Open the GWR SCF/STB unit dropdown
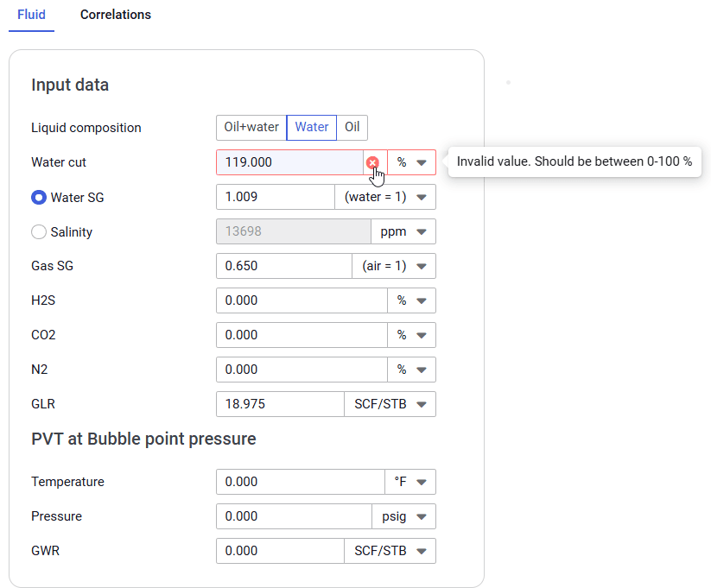 390,551
